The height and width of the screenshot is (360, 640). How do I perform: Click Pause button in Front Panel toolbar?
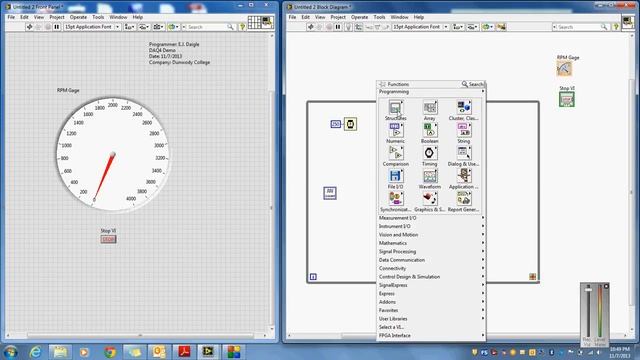(x=57, y=27)
